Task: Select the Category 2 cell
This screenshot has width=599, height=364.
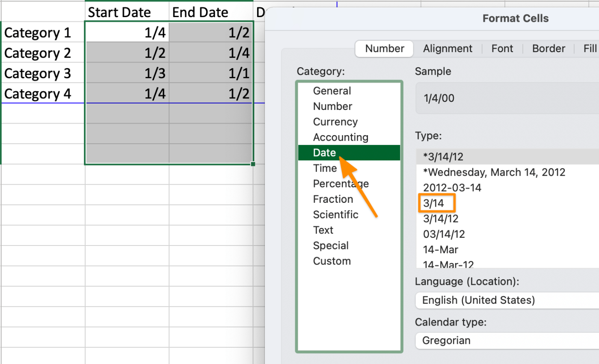Action: (43, 53)
